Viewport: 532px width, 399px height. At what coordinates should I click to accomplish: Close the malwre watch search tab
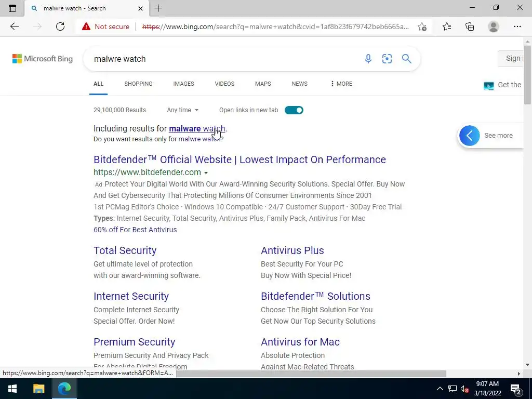coord(140,8)
